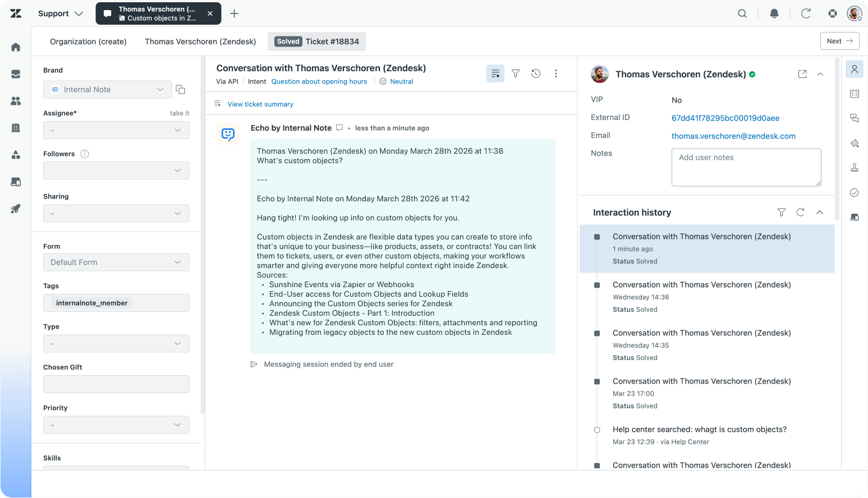Open the Home icon in sidebar
The width and height of the screenshot is (868, 498).
point(16,47)
